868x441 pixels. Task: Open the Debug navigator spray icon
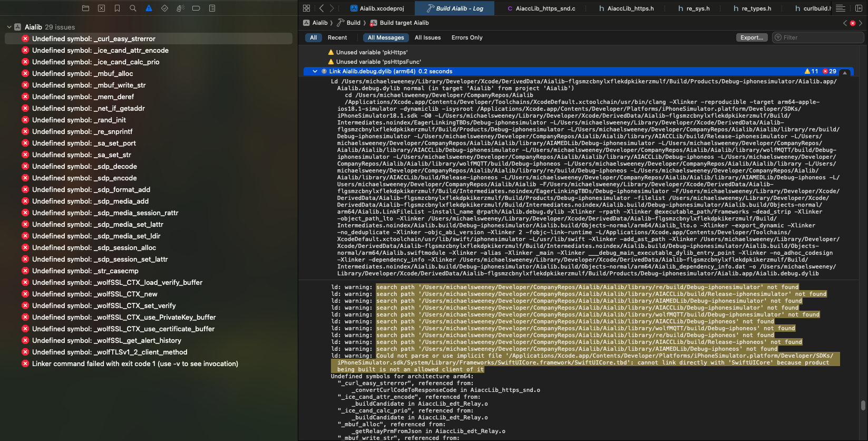click(x=180, y=8)
